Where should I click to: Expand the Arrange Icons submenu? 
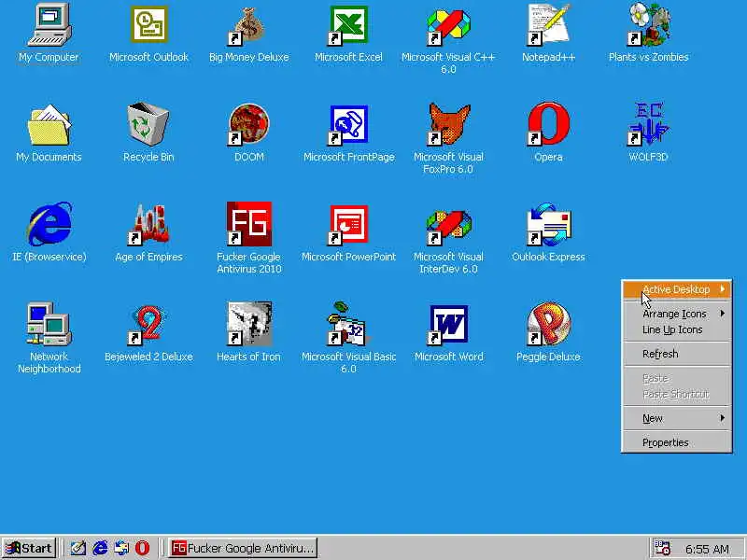(676, 314)
